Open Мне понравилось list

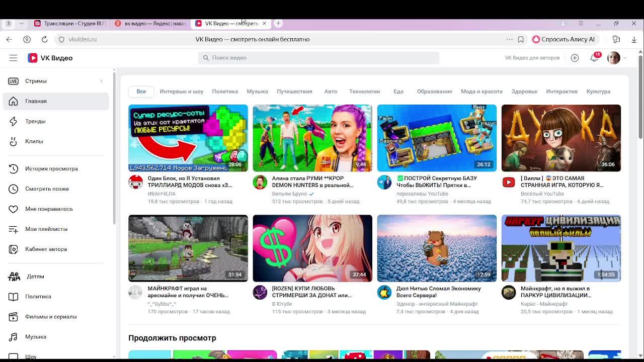click(56, 209)
